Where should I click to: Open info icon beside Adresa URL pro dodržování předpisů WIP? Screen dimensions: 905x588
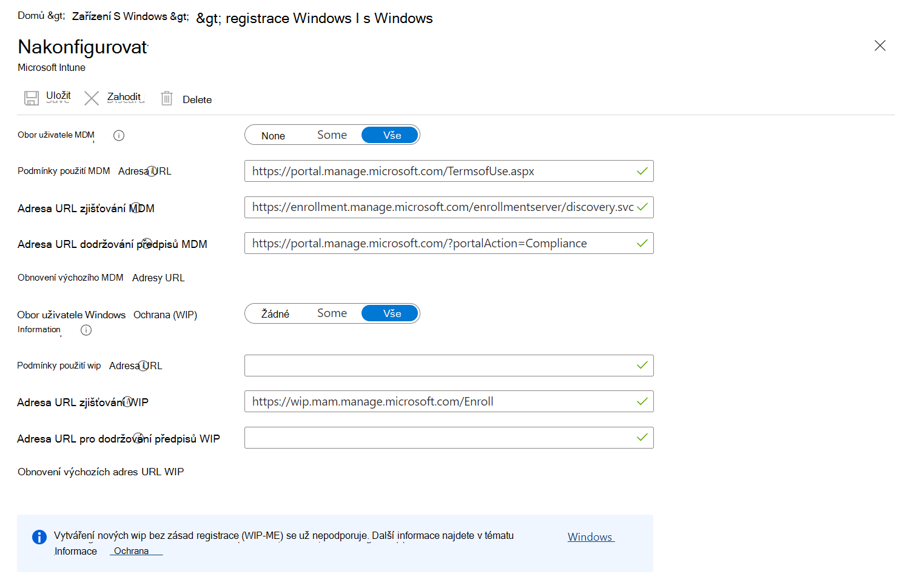click(138, 438)
